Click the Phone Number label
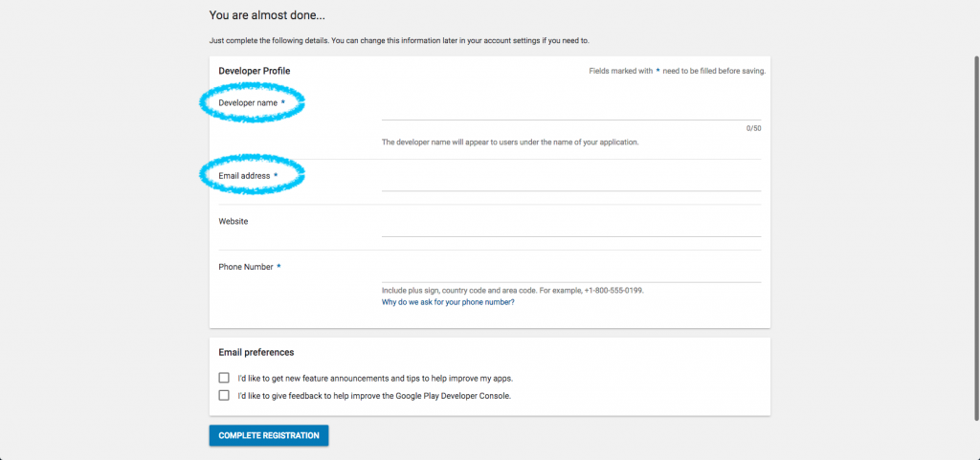Screen dimensions: 980x460 click(x=246, y=267)
